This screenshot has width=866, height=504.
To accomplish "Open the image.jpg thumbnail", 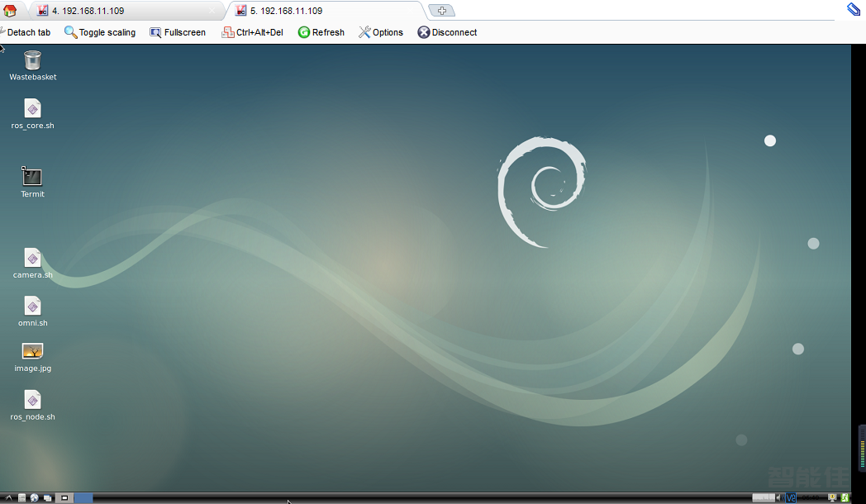I will pos(32,351).
